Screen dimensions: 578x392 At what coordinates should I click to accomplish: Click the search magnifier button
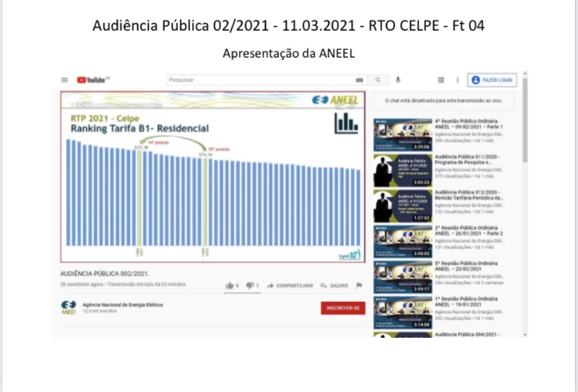click(x=378, y=79)
